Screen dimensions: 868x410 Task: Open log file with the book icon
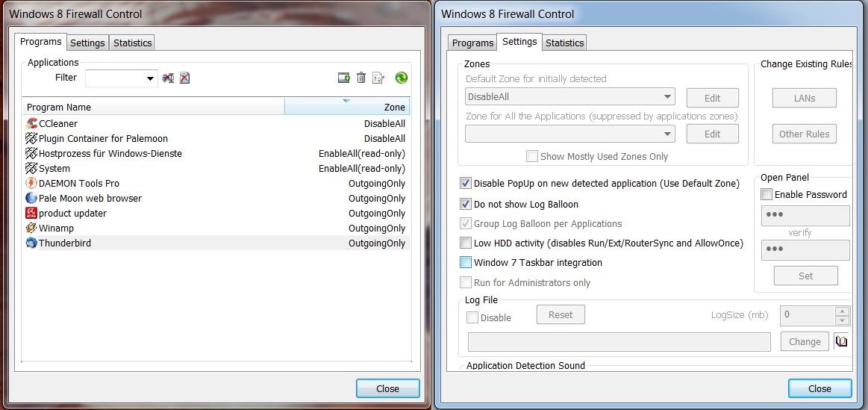click(x=841, y=341)
